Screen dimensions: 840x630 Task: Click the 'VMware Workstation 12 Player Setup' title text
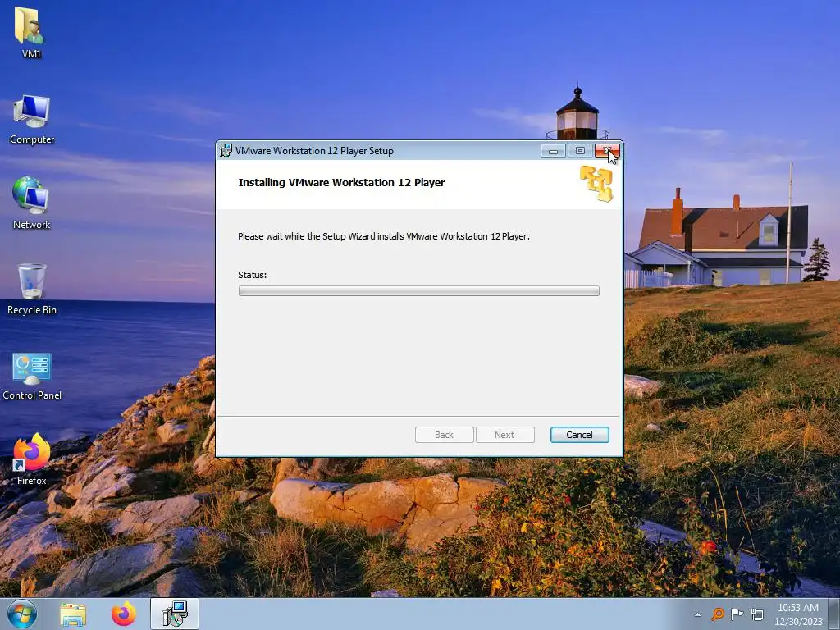(x=314, y=151)
